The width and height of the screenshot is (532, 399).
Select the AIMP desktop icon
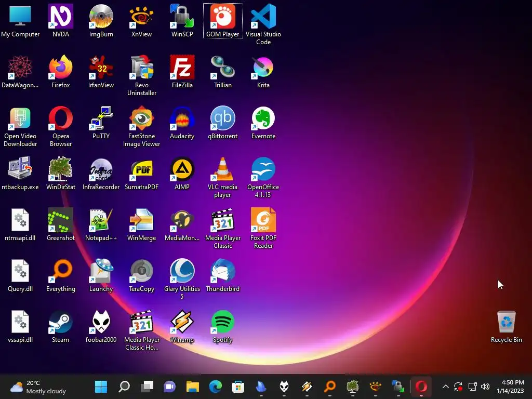pyautogui.click(x=182, y=174)
